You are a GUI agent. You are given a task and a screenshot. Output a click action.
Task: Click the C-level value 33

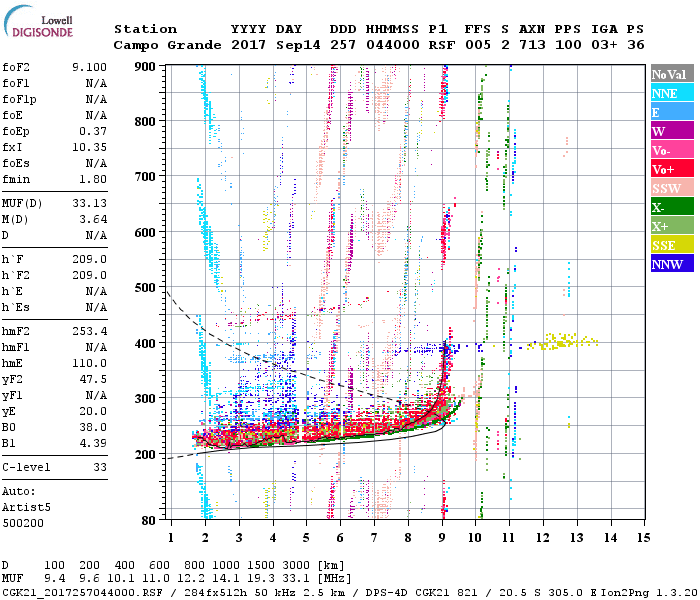(x=99, y=467)
